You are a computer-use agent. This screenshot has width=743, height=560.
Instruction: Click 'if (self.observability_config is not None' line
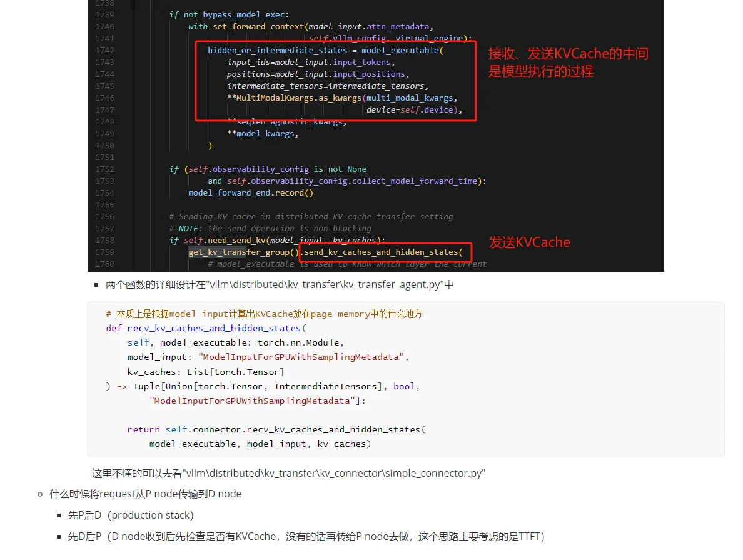pyautogui.click(x=268, y=169)
